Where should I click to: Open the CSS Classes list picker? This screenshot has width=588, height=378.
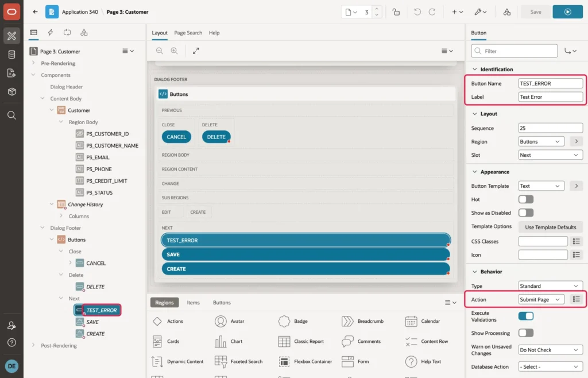[x=577, y=241]
